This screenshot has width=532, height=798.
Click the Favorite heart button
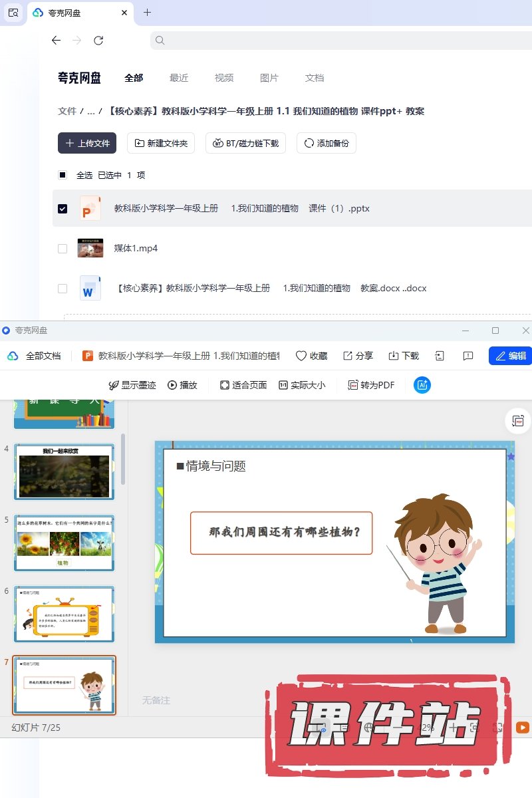click(x=311, y=356)
